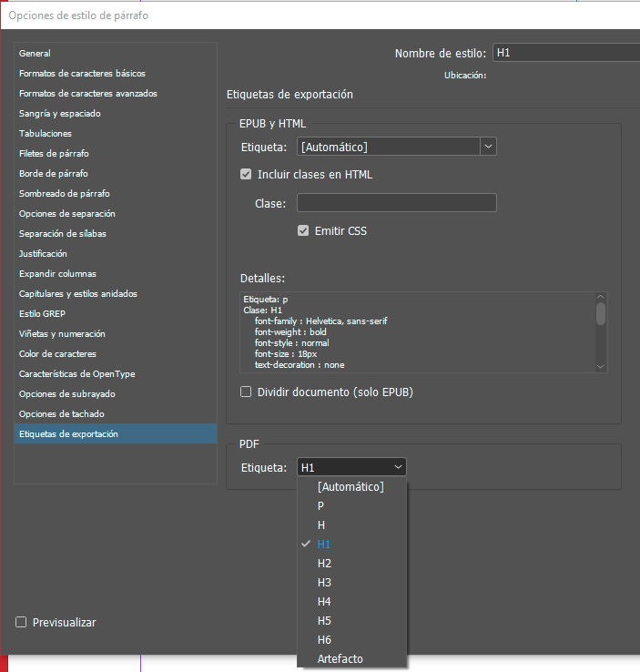Open the General category
The image size is (640, 672).
pyautogui.click(x=35, y=54)
